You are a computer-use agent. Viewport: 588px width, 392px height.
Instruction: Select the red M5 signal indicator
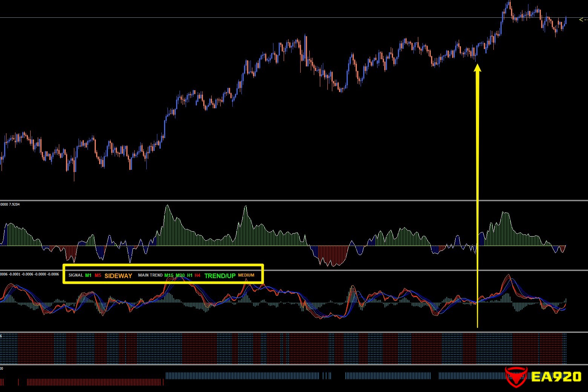98,275
